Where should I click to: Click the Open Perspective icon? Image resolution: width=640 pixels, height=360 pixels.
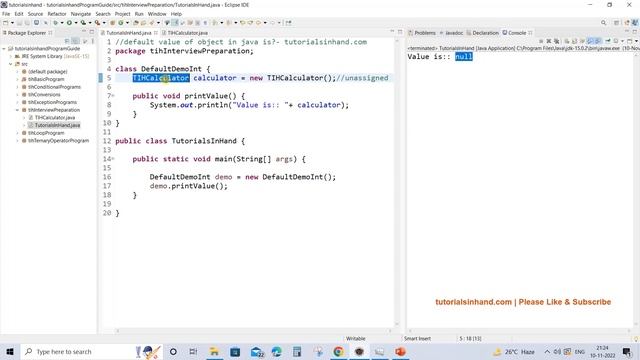pos(616,23)
